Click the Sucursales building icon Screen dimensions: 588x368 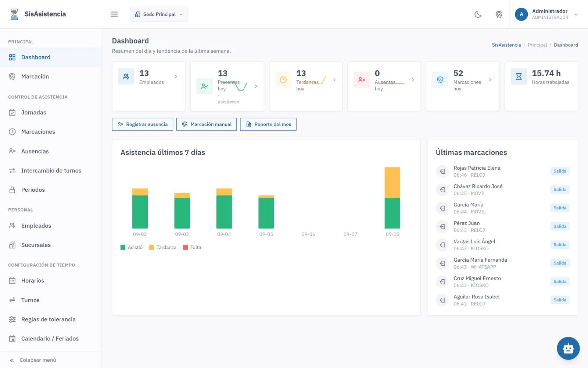12,245
